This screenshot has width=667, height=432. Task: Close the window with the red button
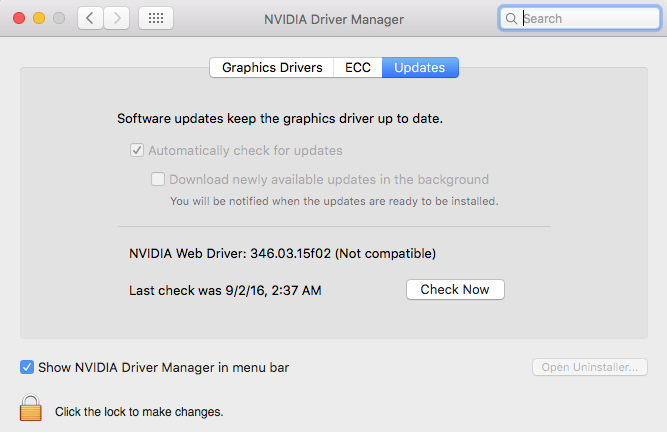[19, 18]
